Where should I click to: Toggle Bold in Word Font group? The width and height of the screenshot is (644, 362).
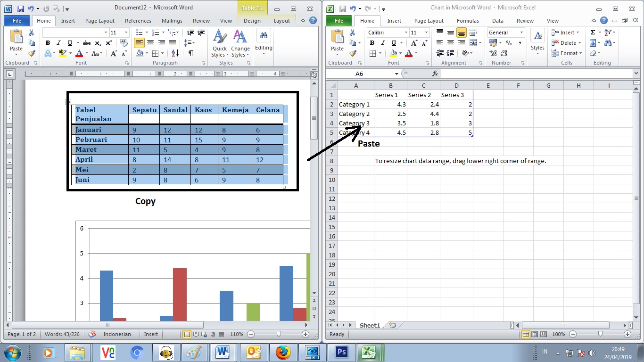tap(48, 43)
